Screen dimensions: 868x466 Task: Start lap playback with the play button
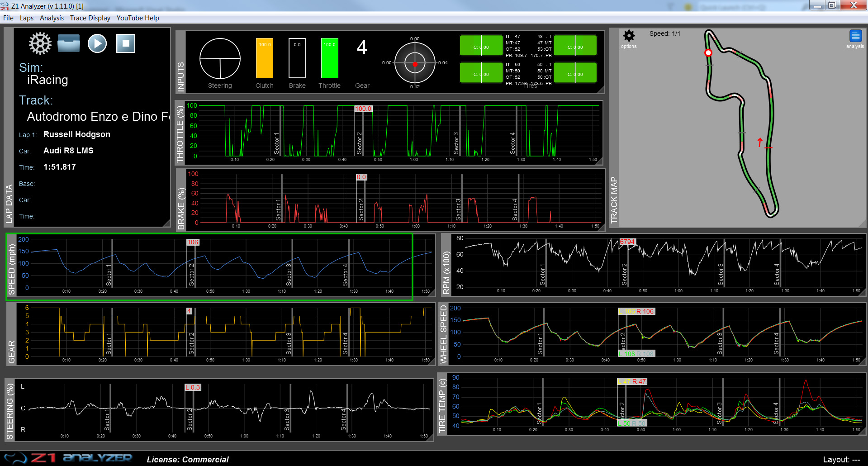point(97,43)
